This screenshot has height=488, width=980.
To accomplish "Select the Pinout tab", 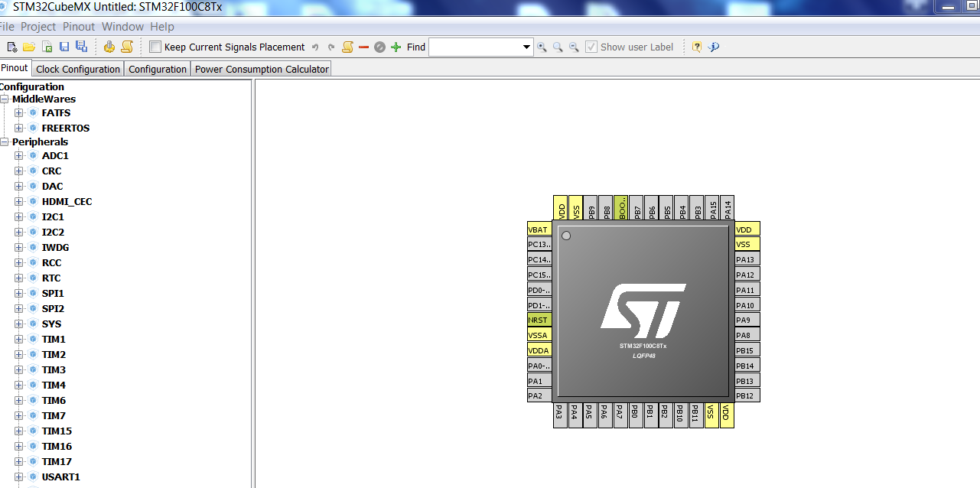I will [x=15, y=68].
